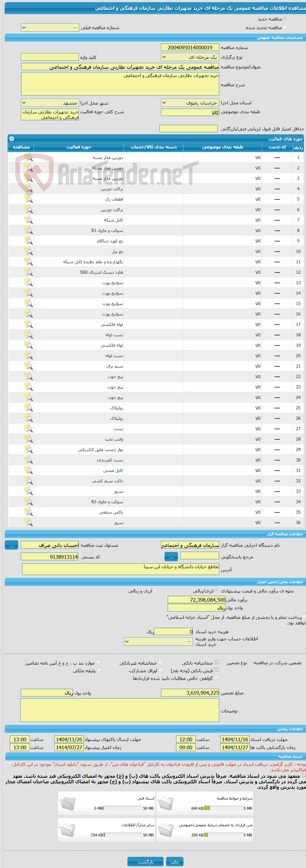Open شرایط و ضوابط مناقصه folder icon
The width and height of the screenshot is (306, 868).
[166, 804]
